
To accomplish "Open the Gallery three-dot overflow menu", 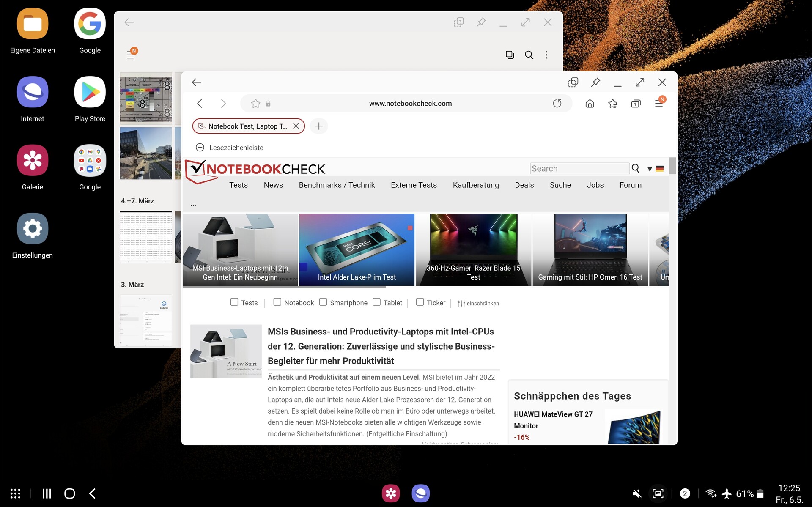I will (546, 55).
